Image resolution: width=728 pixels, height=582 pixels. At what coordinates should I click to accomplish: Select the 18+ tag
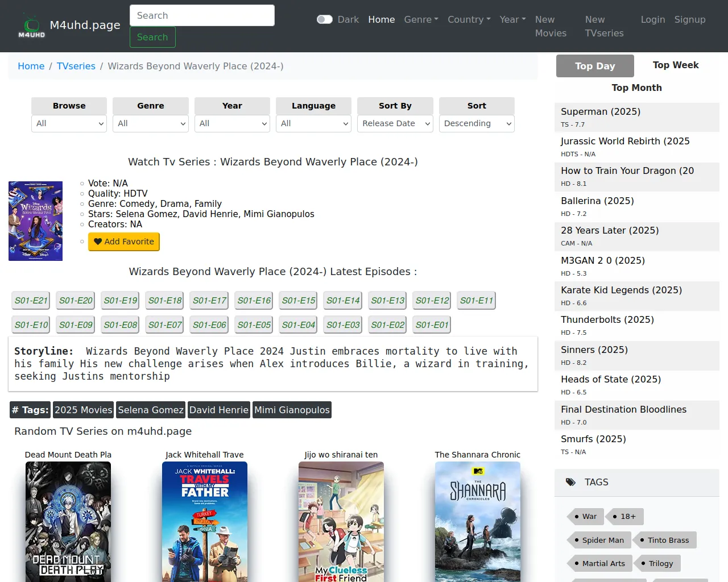click(624, 517)
